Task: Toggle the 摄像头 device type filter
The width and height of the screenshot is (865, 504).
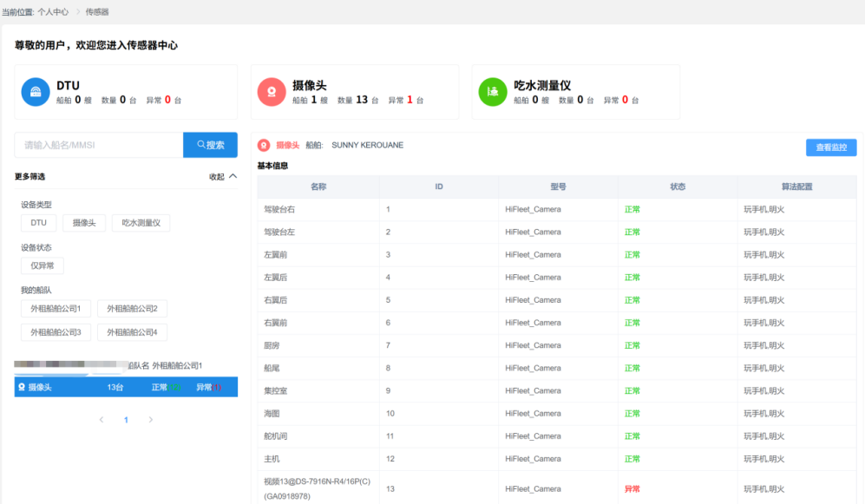Action: (84, 223)
